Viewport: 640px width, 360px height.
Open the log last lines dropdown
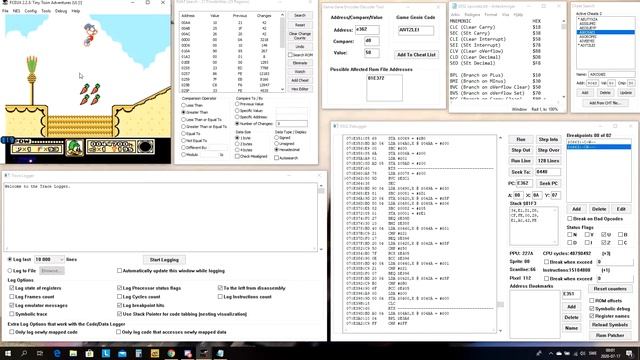[61, 259]
